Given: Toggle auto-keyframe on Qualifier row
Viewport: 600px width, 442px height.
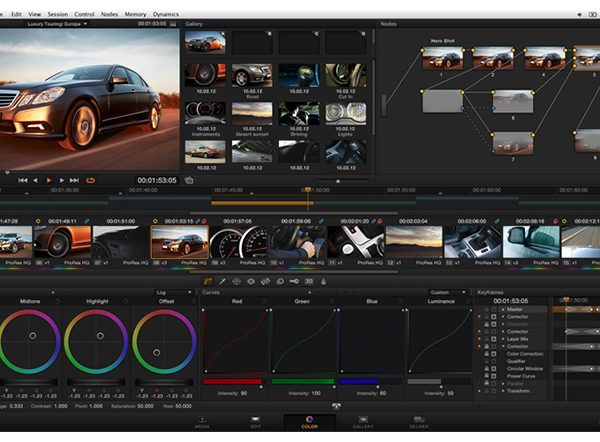Looking at the screenshot, I should click(494, 361).
